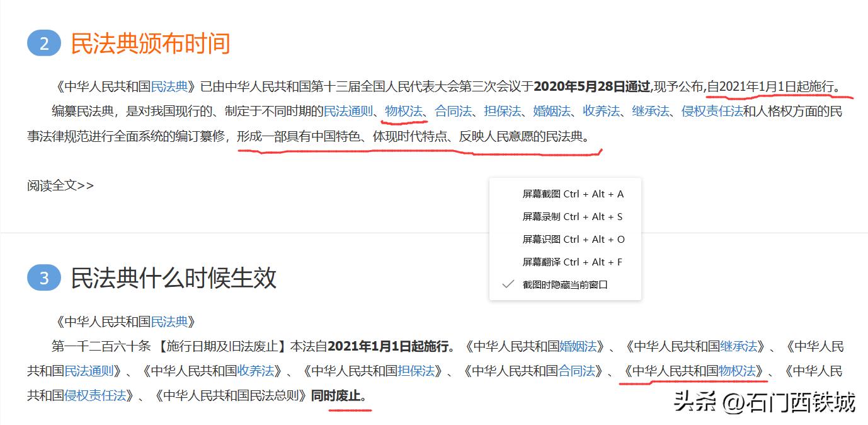This screenshot has height=425, width=868.
Task: Click the checkmark beside 截图时隐藏当前窗口
Action: [x=508, y=284]
